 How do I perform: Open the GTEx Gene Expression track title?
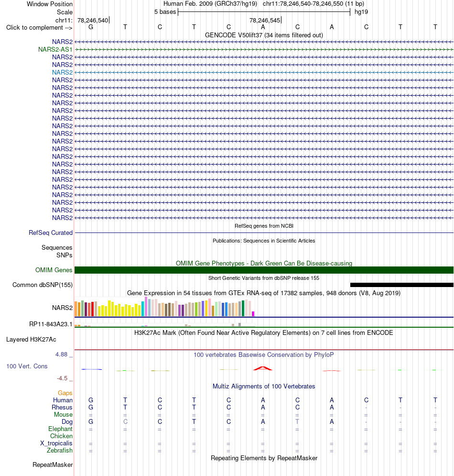264,293
